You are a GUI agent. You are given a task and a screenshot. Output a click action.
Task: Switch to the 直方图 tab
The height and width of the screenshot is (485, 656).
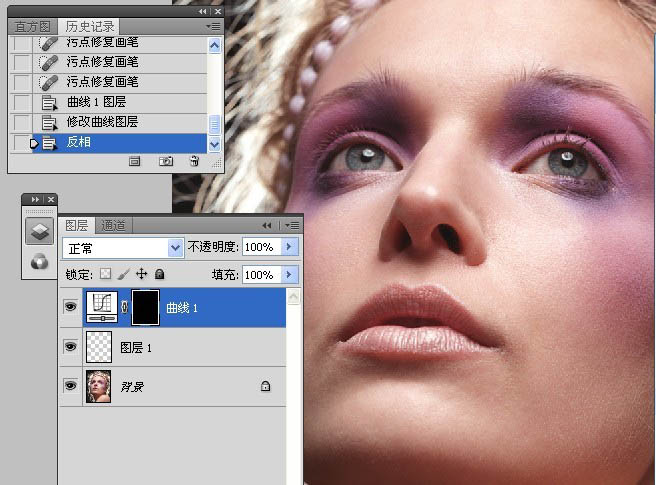(33, 27)
